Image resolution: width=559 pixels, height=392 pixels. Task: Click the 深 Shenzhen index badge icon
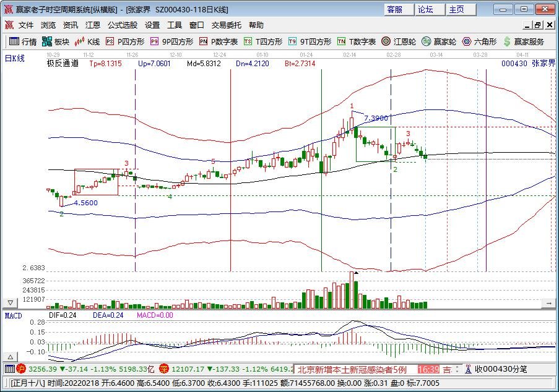[163, 369]
